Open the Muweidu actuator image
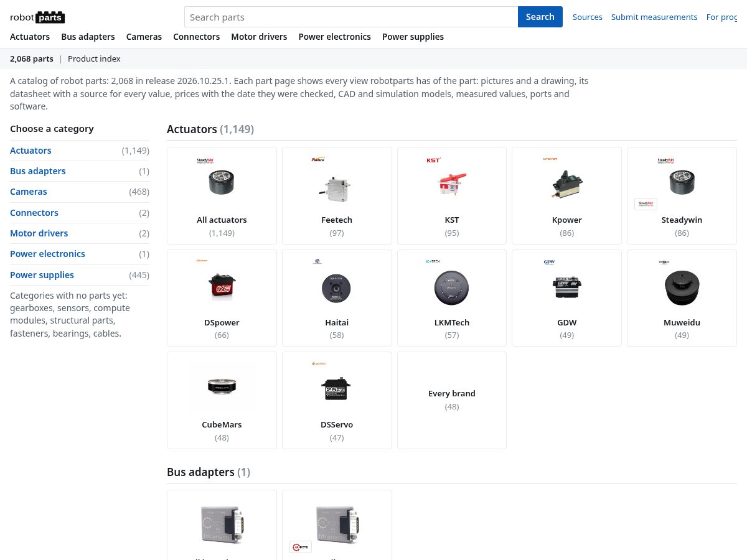 (682, 288)
